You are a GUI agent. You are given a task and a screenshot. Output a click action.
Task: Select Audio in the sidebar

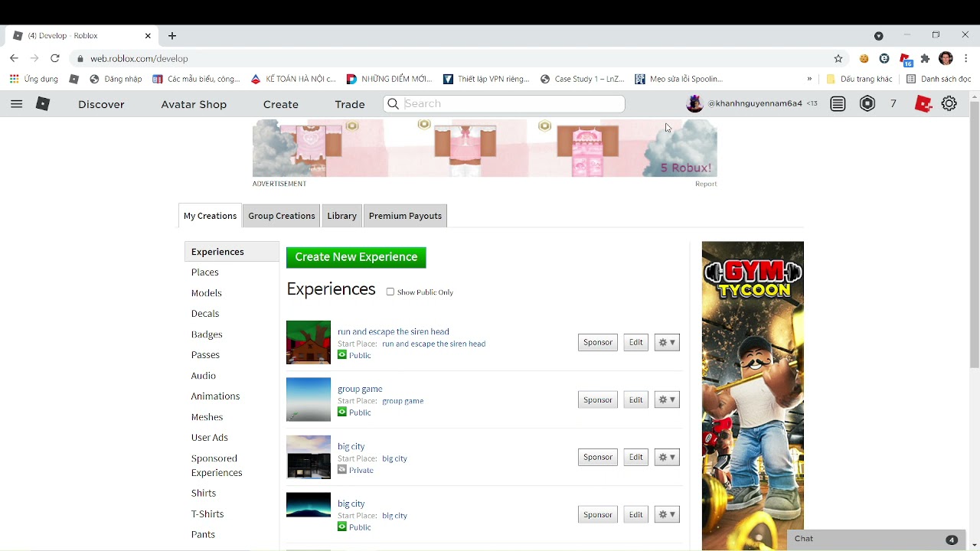pyautogui.click(x=204, y=376)
